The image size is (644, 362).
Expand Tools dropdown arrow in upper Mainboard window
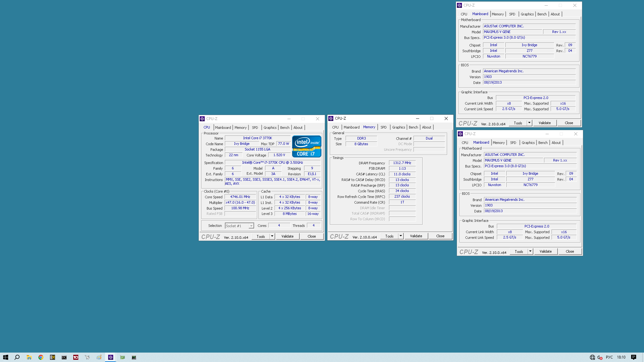pyautogui.click(x=530, y=123)
